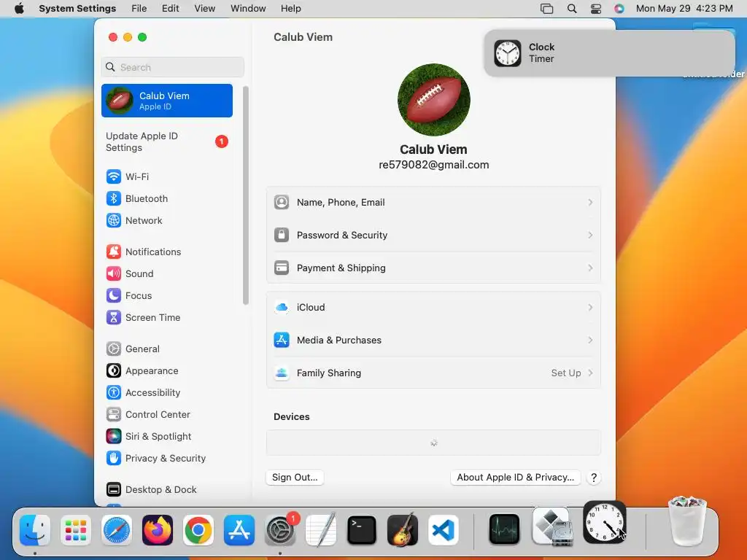Click the Sign Out... button

point(295,478)
